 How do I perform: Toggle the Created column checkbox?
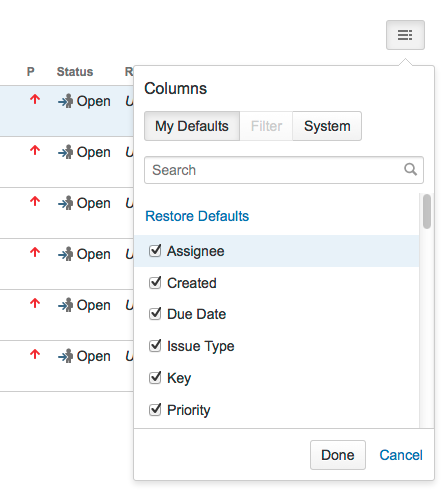(155, 283)
